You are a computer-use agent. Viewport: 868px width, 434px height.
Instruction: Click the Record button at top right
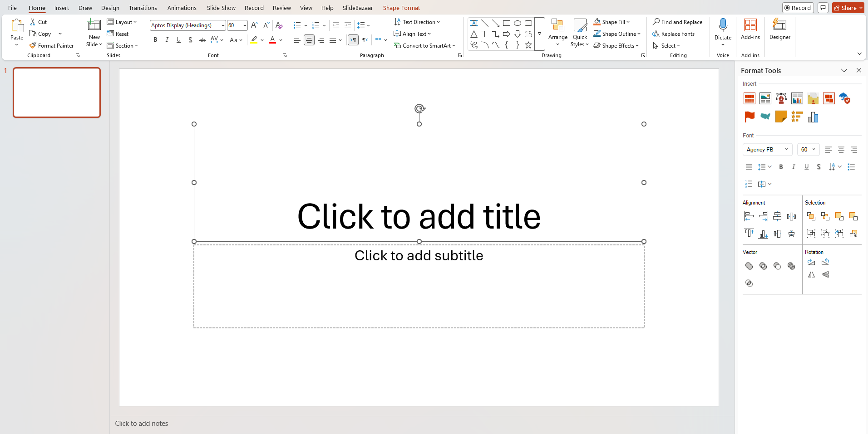tap(798, 8)
